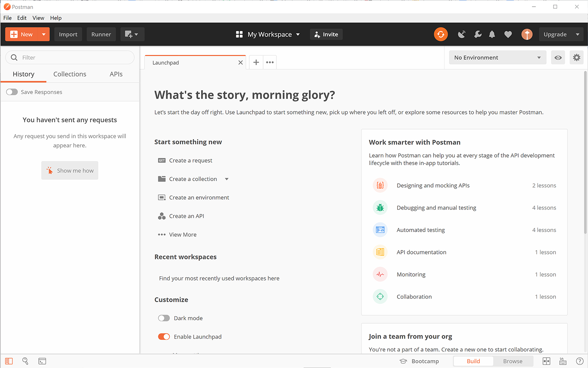Click the Find and Replace magnifier icon
Screen dimensions: 588x368
(25, 361)
